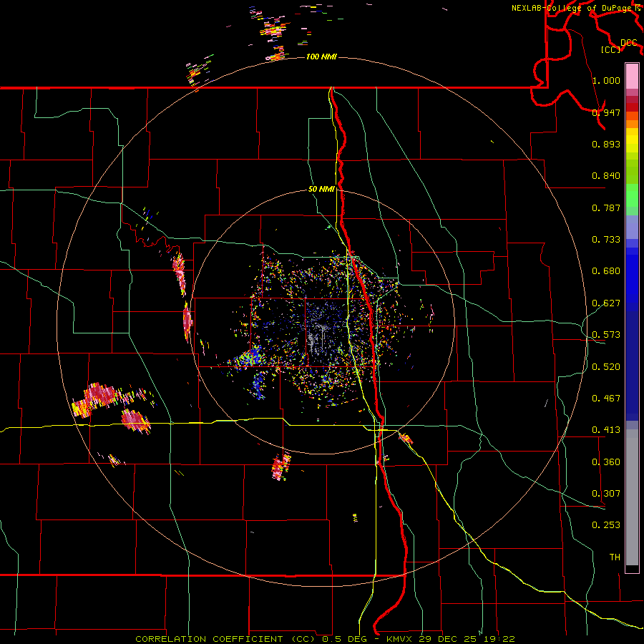The width and height of the screenshot is (644, 644).
Task: Select the 0.680 value on the color scale
Action: [x=606, y=271]
